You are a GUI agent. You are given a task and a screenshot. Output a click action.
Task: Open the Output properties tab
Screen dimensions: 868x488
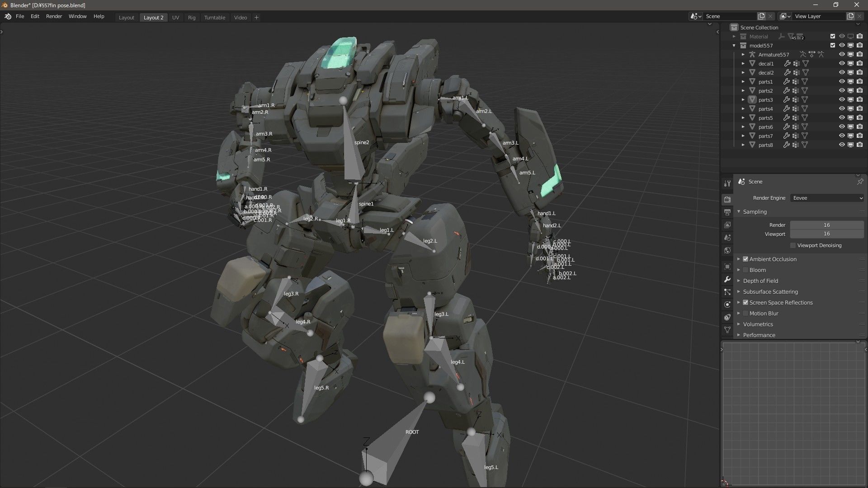coord(727,212)
